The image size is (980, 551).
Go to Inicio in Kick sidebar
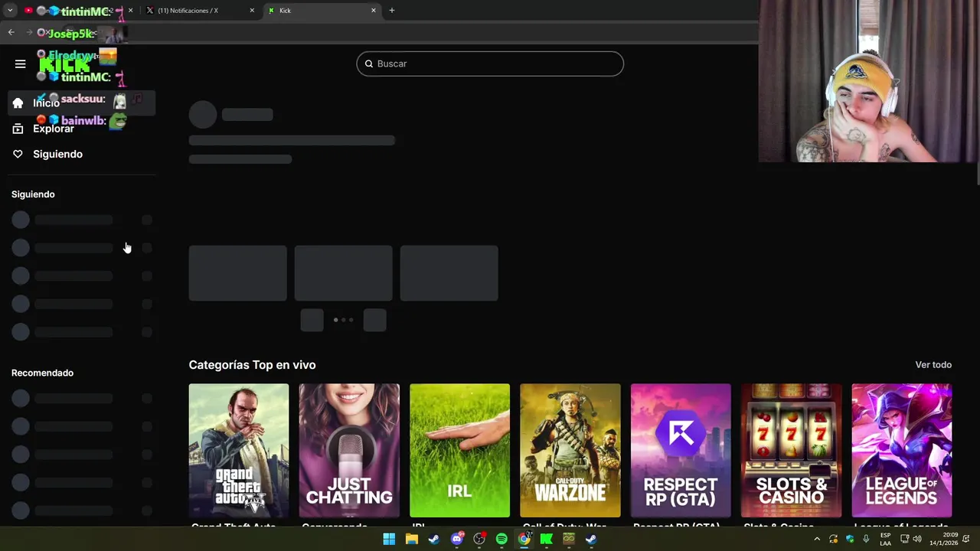tap(82, 103)
